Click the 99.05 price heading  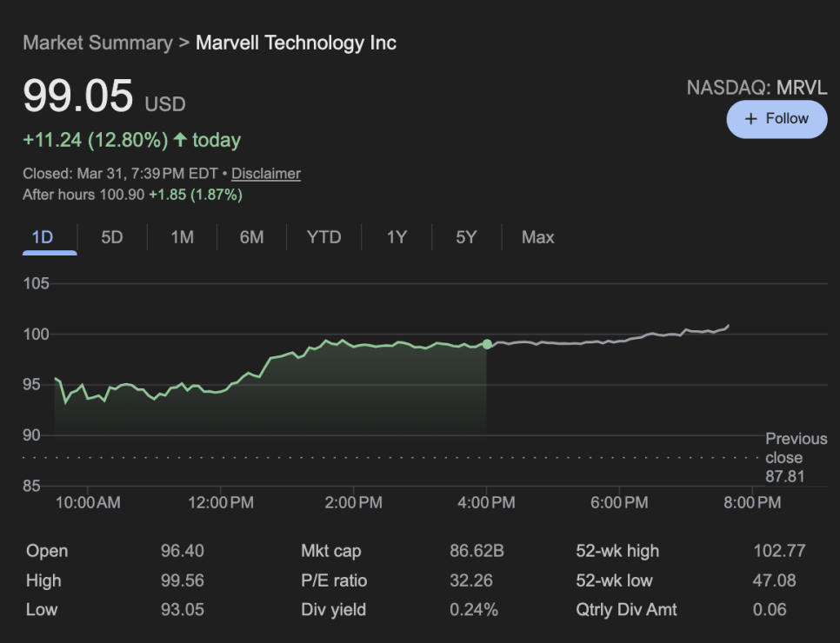(78, 96)
